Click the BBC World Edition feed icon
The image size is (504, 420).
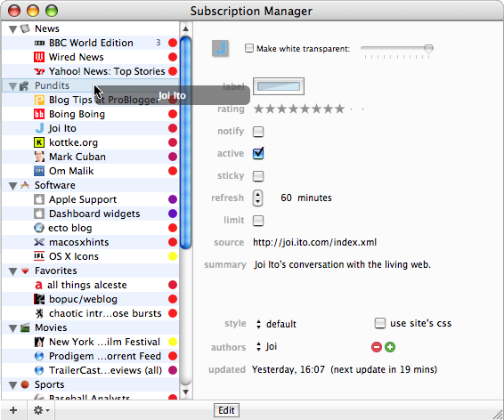tap(39, 43)
